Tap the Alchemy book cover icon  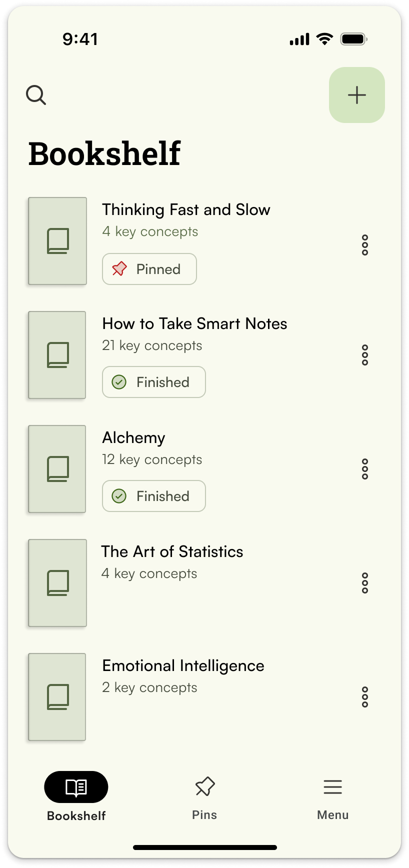coord(57,469)
